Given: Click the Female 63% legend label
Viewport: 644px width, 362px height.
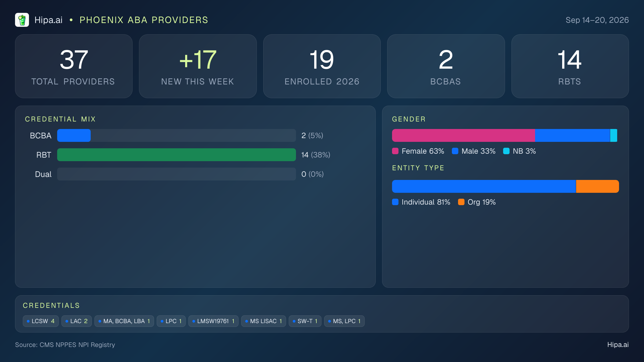Looking at the screenshot, I should click(x=423, y=151).
